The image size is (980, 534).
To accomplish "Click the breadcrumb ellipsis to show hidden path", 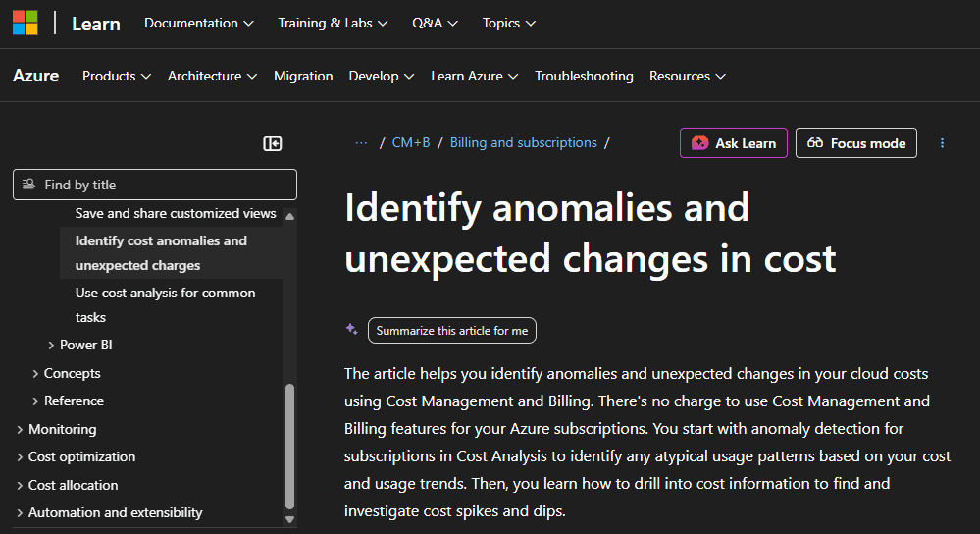I will (361, 143).
